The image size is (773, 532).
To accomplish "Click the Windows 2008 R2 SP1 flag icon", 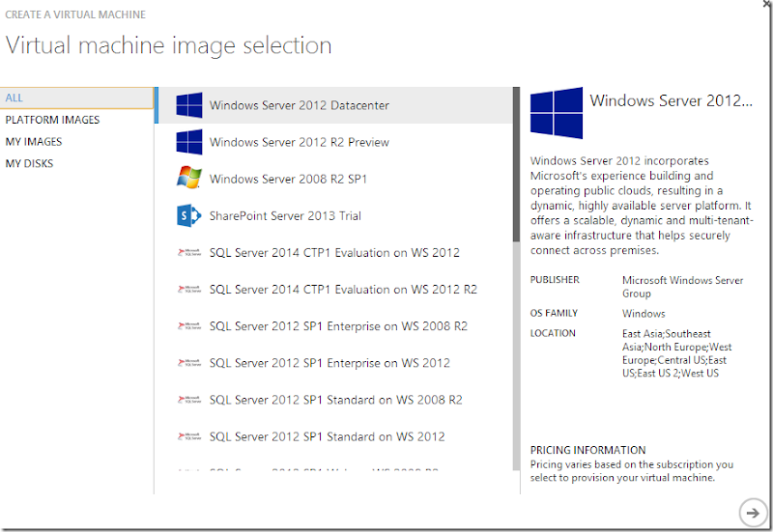I will [x=188, y=179].
